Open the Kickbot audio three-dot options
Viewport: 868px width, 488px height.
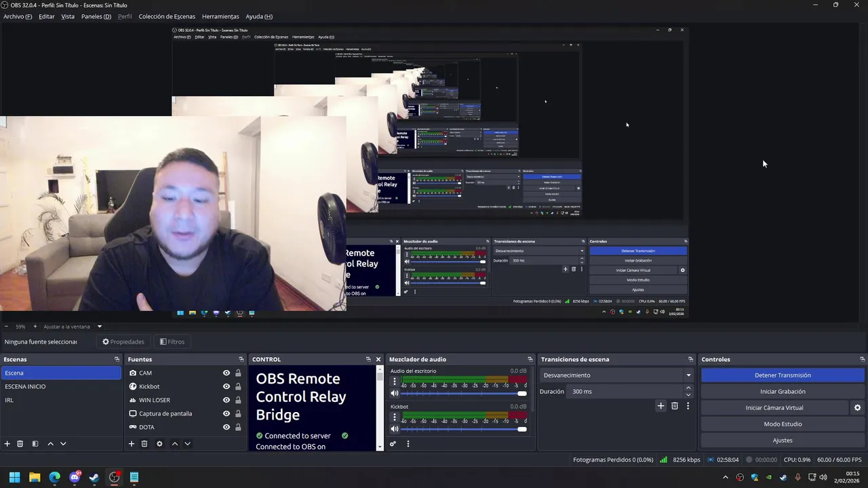click(x=395, y=418)
